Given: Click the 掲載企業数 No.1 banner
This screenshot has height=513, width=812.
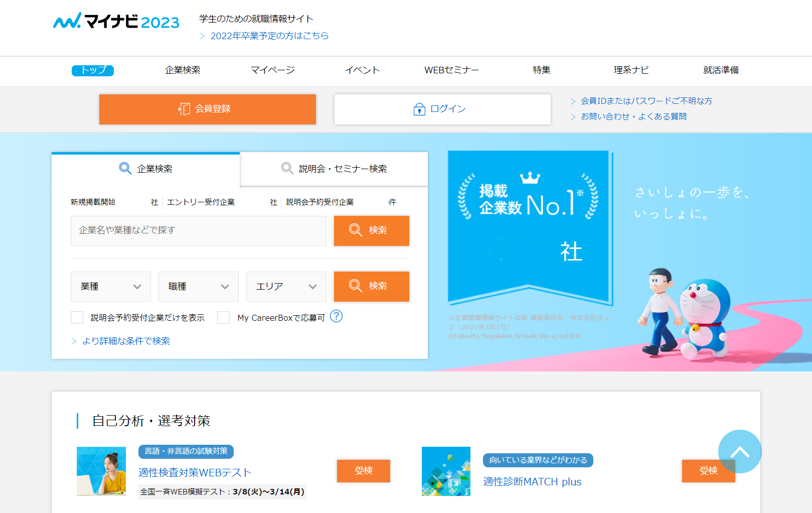Looking at the screenshot, I should pos(530,228).
